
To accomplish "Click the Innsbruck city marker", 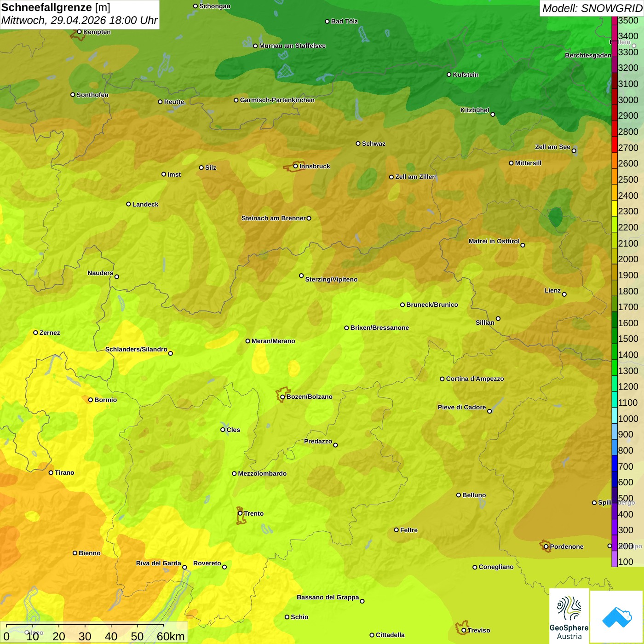I will pyautogui.click(x=296, y=166).
